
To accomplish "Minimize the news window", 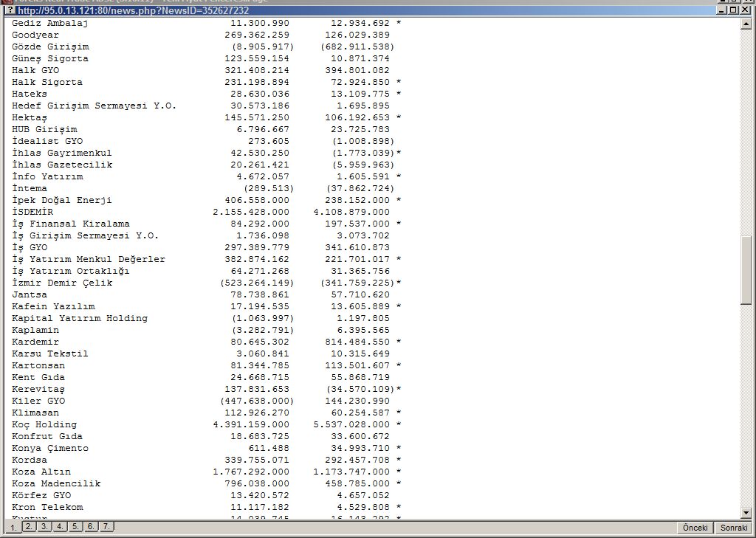I will [722, 10].
